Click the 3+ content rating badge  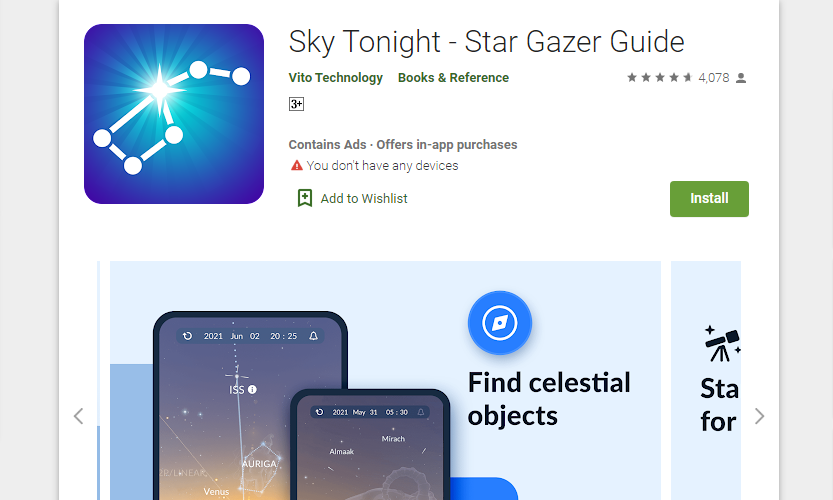(296, 104)
